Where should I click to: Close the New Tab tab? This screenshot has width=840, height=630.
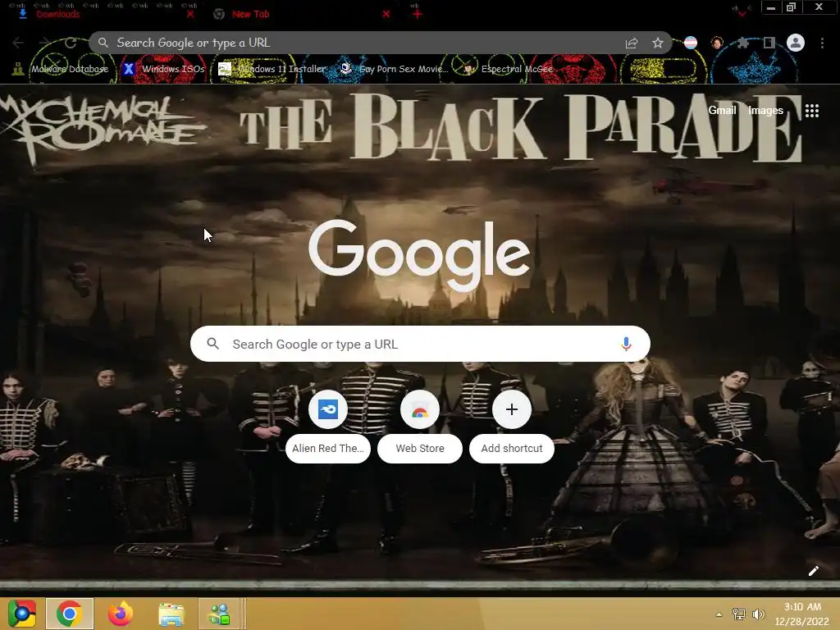pos(386,15)
